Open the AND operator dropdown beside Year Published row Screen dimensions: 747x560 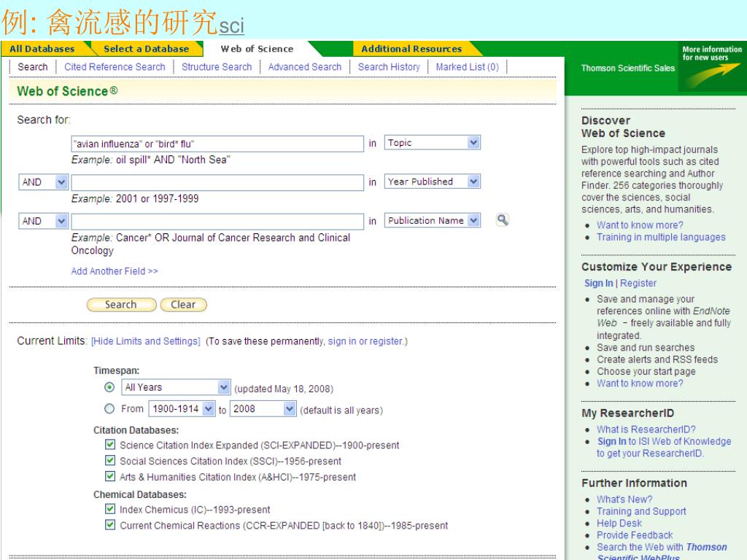[43, 182]
